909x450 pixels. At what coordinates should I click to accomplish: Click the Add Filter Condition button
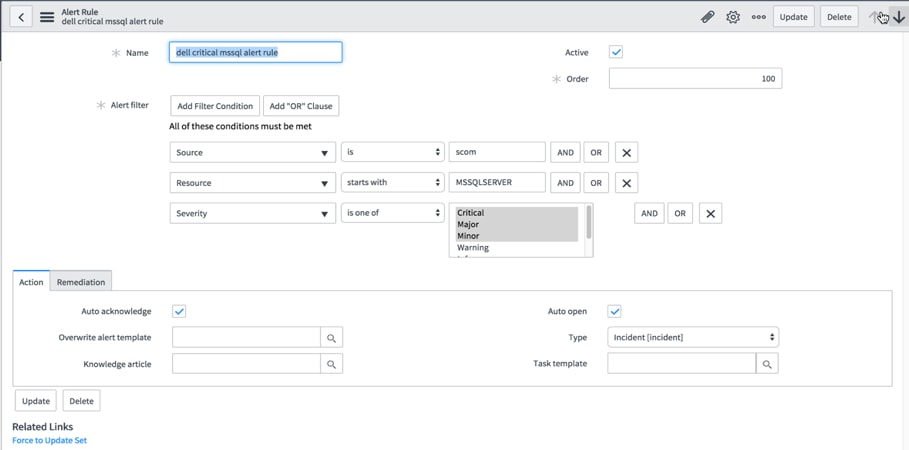click(x=214, y=106)
